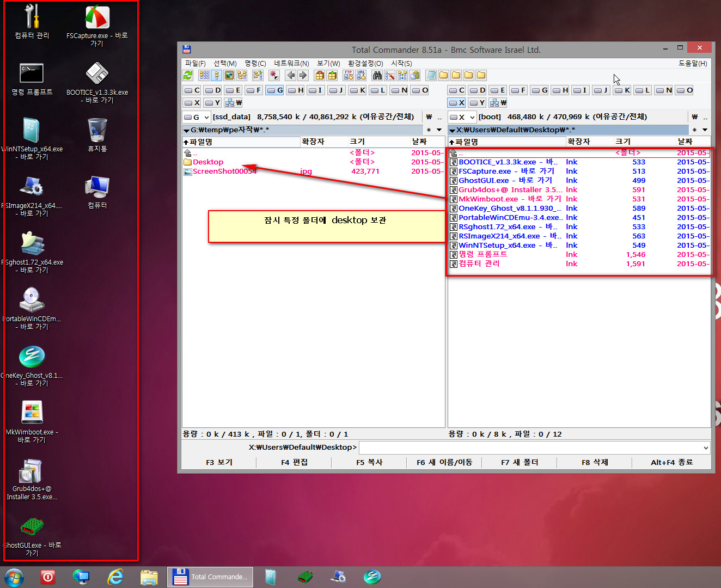Open the 명령(C) menu
This screenshot has height=588, width=721.
[x=255, y=63]
